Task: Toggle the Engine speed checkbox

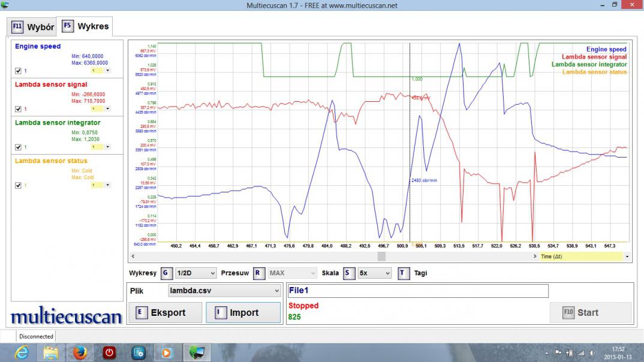Action: pos(18,71)
